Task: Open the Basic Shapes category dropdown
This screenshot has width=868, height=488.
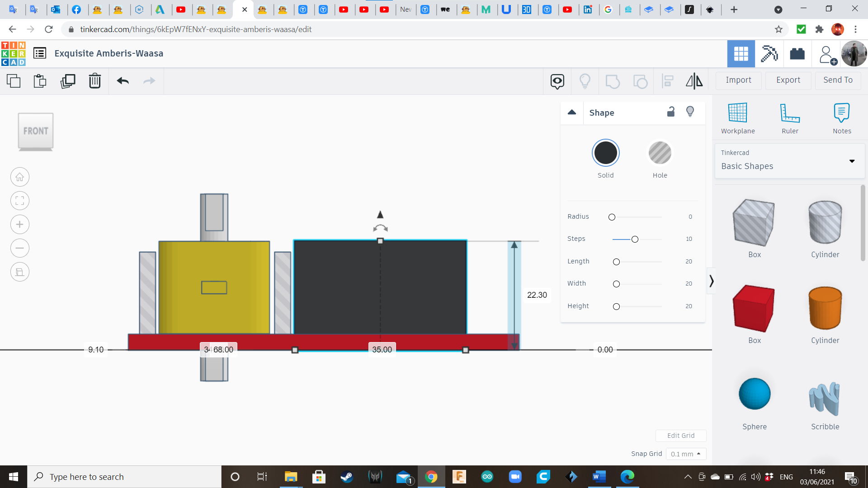Action: (852, 161)
